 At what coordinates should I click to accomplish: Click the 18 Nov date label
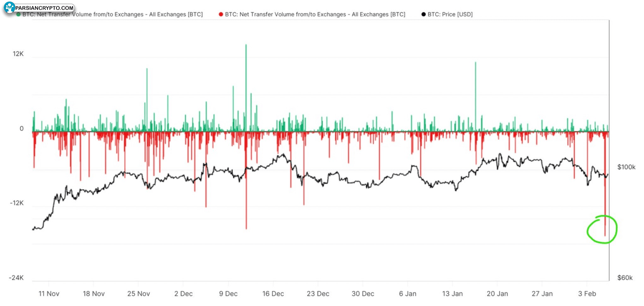coord(94,294)
